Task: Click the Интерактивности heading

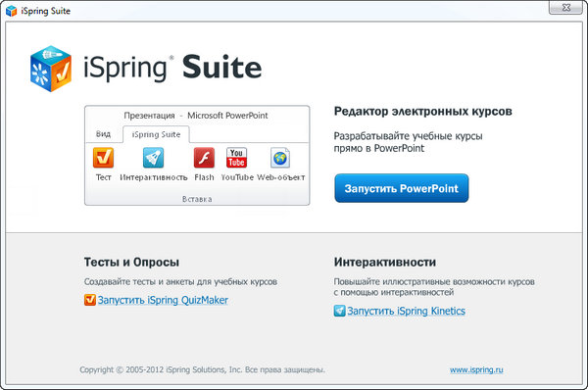Action: click(385, 263)
